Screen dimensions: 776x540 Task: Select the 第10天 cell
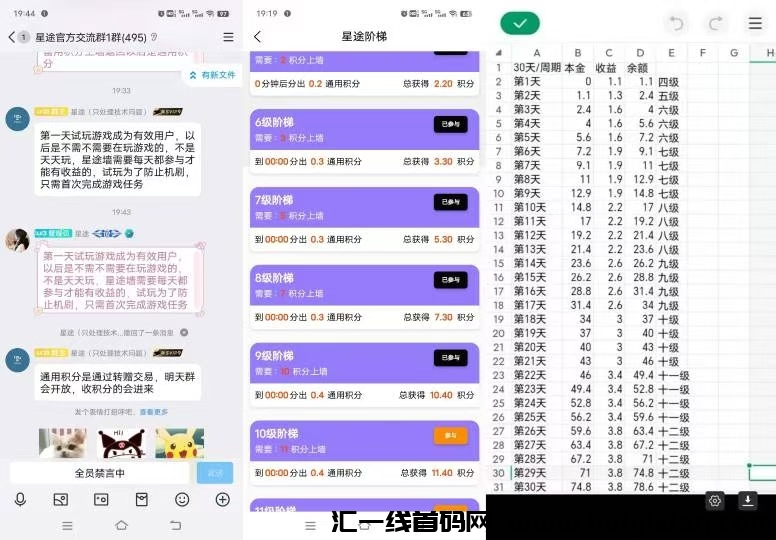(x=536, y=207)
